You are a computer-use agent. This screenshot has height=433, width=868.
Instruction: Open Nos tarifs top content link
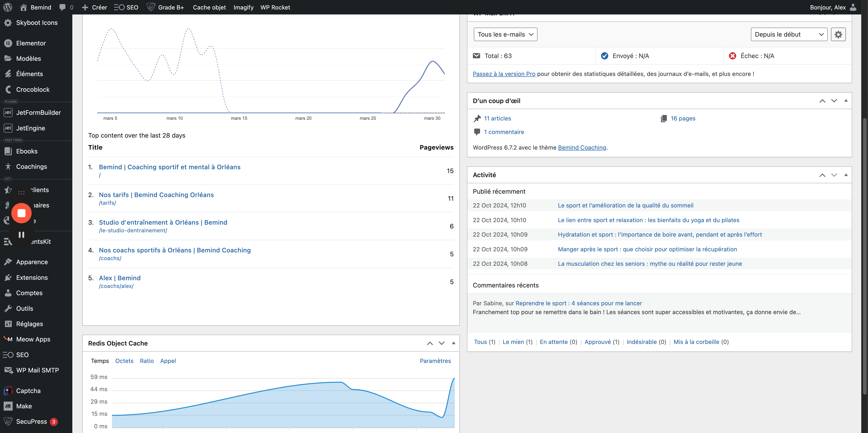point(156,195)
